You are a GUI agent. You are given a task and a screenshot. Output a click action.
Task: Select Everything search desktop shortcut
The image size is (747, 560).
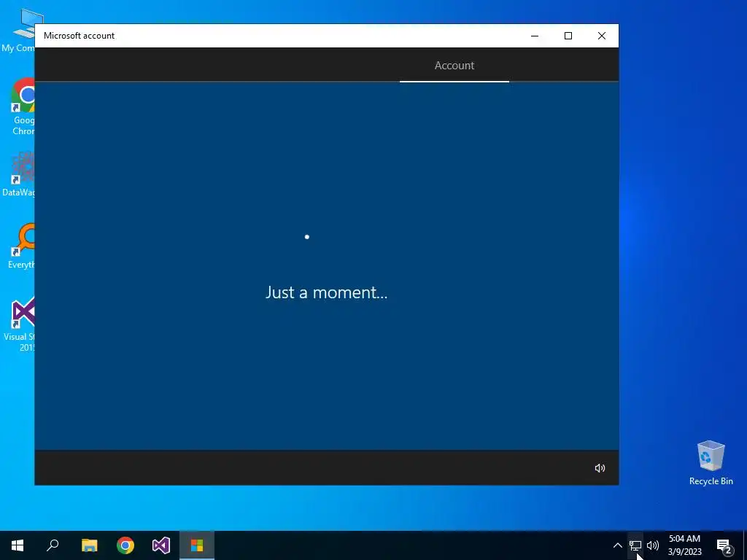tap(21, 246)
